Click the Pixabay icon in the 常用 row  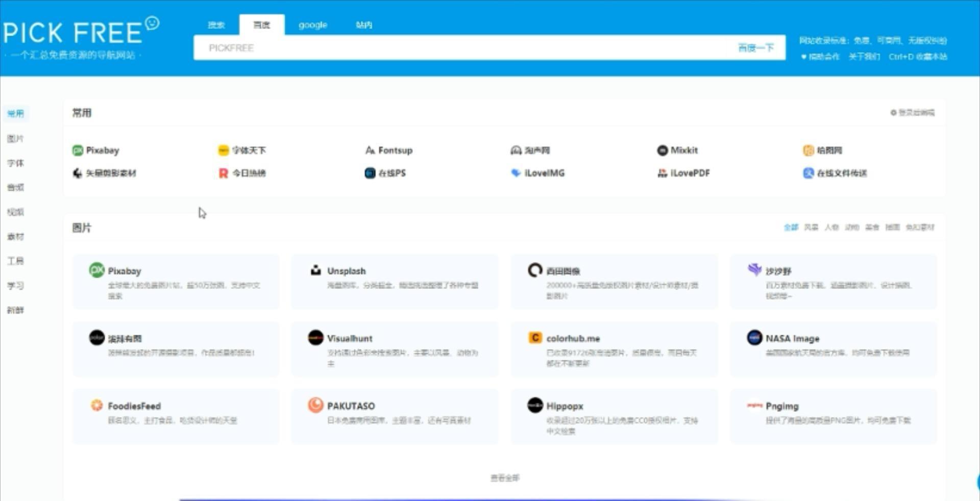(78, 151)
